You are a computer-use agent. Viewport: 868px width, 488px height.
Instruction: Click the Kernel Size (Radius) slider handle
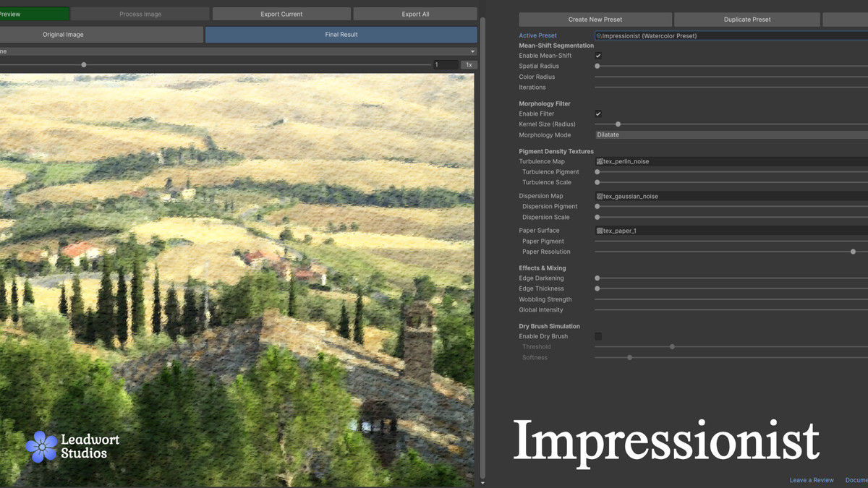point(618,124)
